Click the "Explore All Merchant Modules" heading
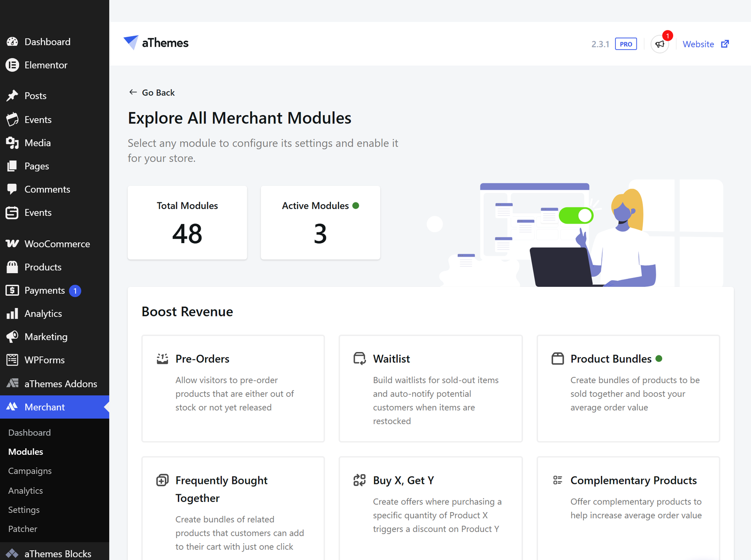Viewport: 751px width, 560px height. [239, 118]
